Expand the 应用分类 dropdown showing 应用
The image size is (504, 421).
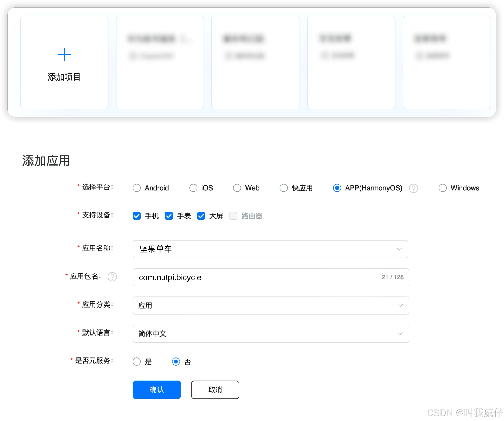click(x=271, y=305)
